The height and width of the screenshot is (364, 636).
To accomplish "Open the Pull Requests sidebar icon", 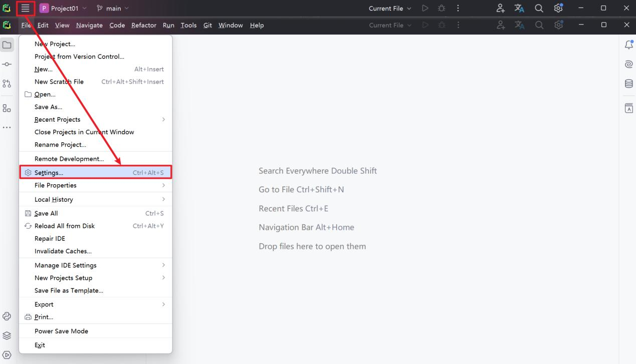I will pos(7,84).
